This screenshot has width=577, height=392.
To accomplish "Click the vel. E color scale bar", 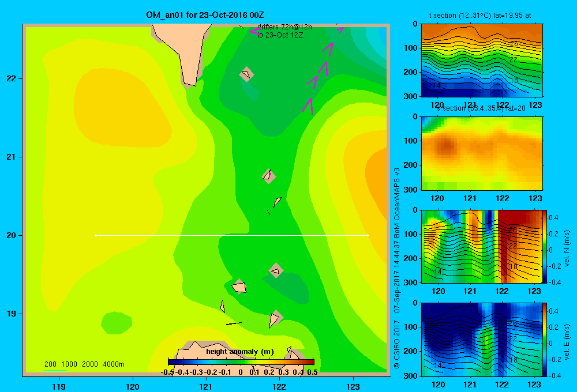I will point(545,340).
